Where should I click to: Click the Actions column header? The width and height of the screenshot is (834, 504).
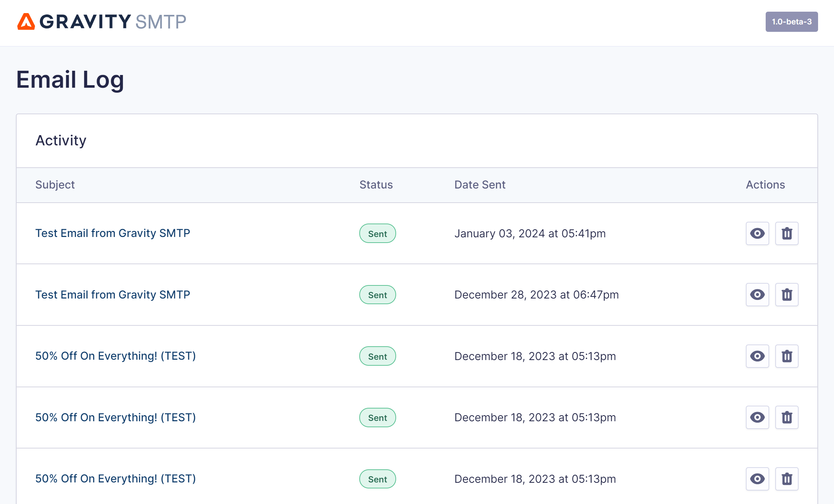(x=765, y=185)
